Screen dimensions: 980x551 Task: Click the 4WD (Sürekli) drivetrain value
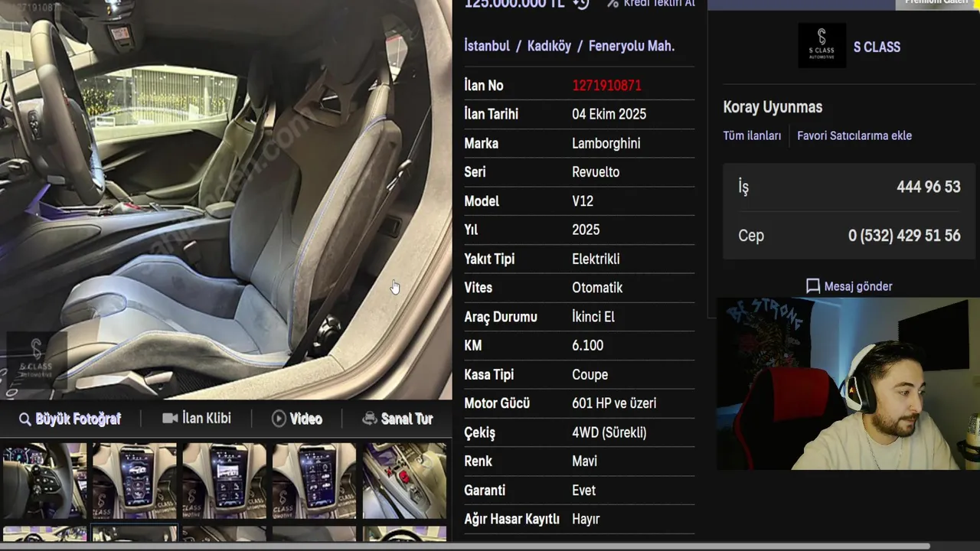(x=609, y=432)
